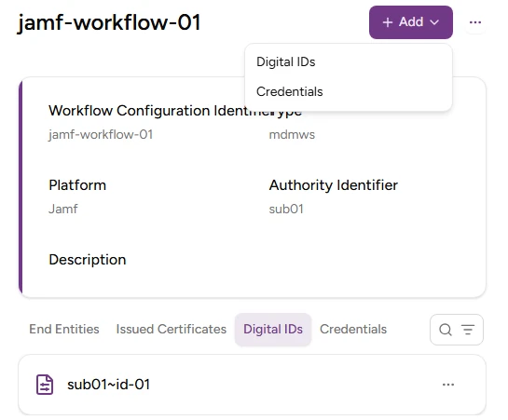Open the workflow more options ellipsis
Screen dimensions: 508x420
click(x=475, y=22)
